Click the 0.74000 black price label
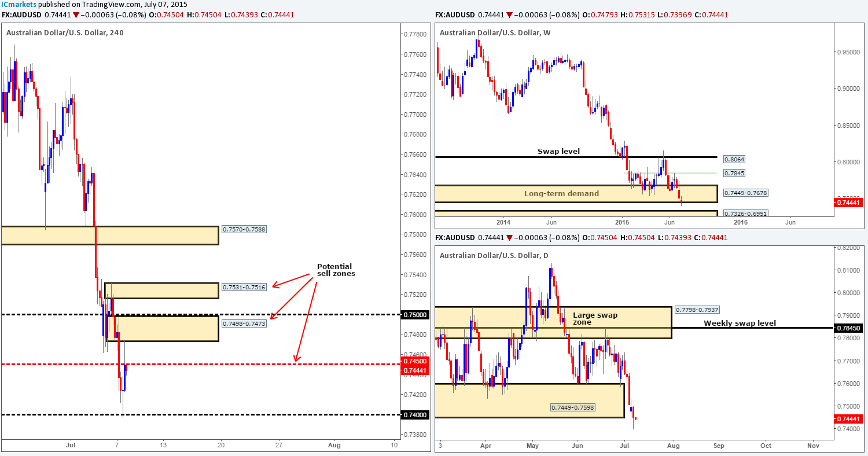The width and height of the screenshot is (868, 456). click(415, 415)
